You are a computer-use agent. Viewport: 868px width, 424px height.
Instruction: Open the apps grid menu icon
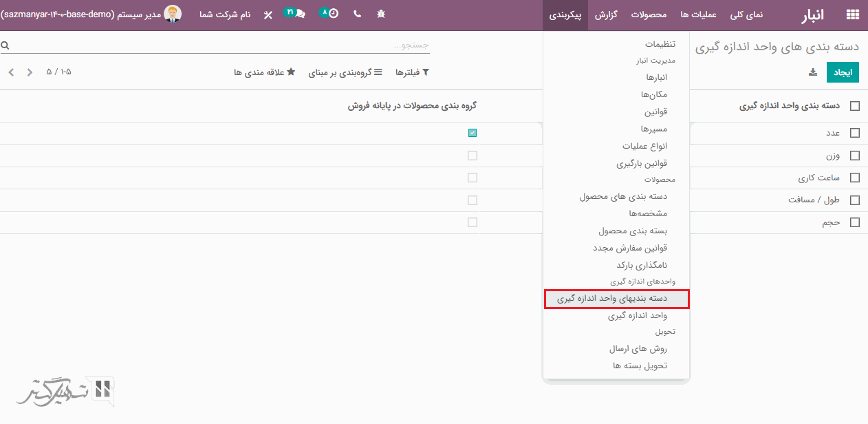853,14
